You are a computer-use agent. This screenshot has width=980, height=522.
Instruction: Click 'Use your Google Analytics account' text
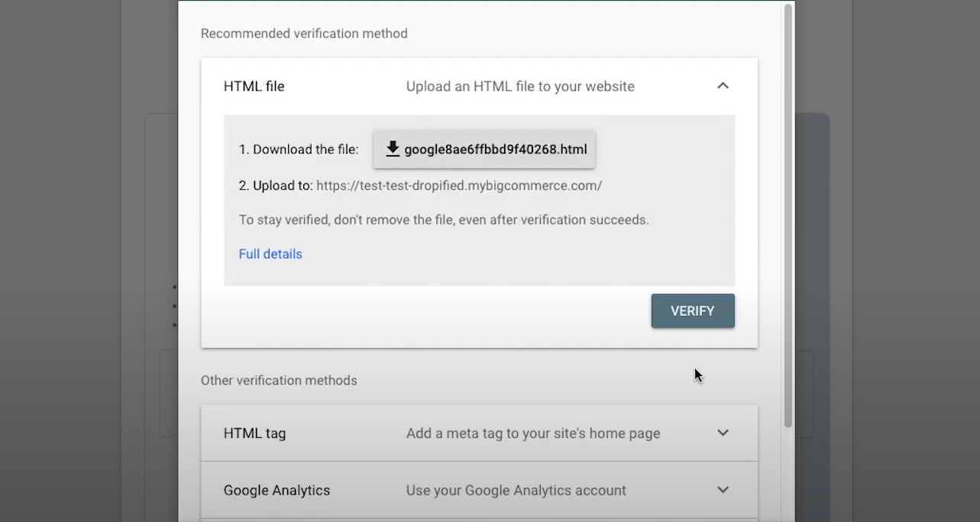point(516,491)
